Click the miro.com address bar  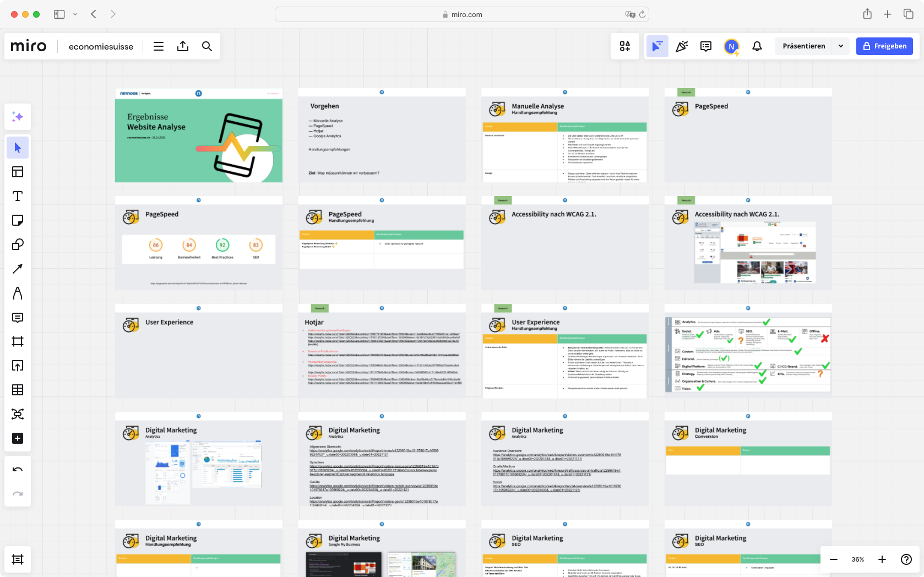[x=462, y=14]
